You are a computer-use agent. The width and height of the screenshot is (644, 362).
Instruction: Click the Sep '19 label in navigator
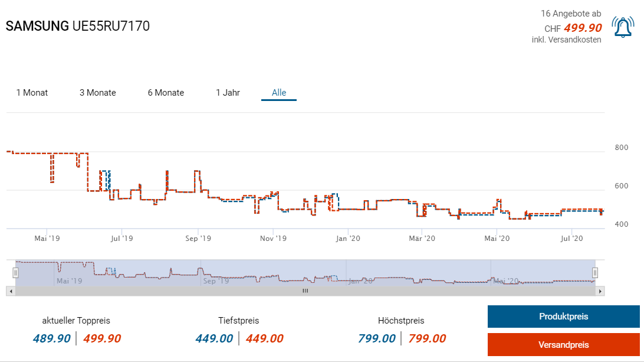coord(216,281)
